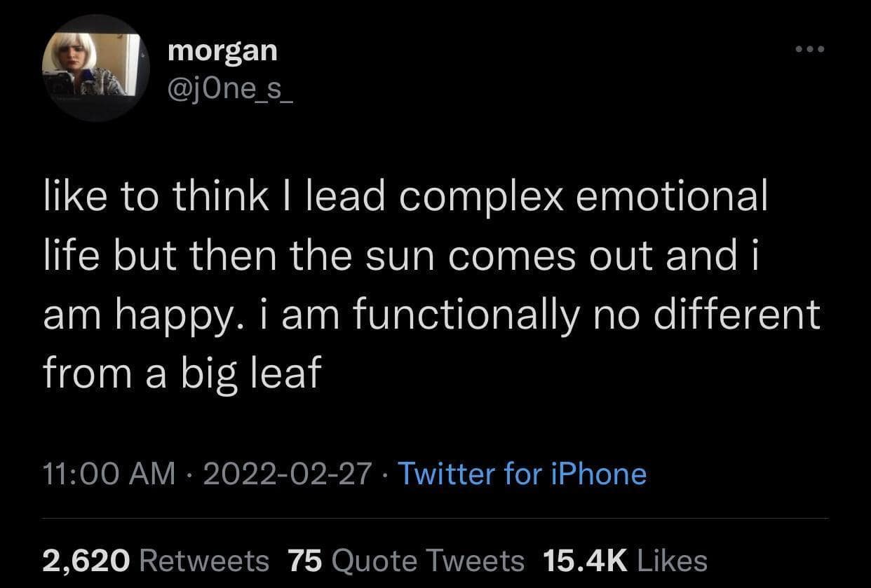Click the 2,620 retweet count number

tap(86, 560)
